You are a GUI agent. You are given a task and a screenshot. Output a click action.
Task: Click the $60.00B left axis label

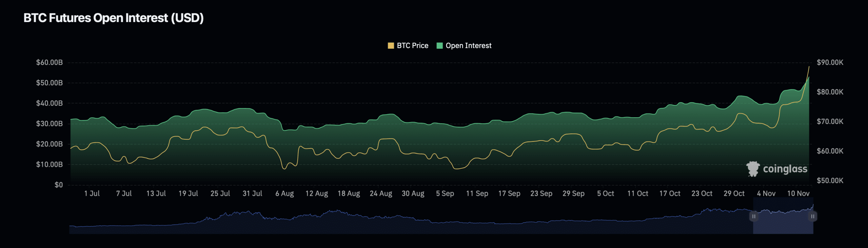[x=50, y=62]
